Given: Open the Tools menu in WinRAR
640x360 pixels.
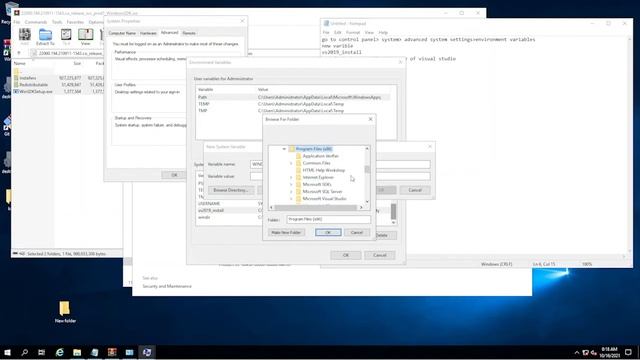Looking at the screenshot, I should (x=57, y=22).
